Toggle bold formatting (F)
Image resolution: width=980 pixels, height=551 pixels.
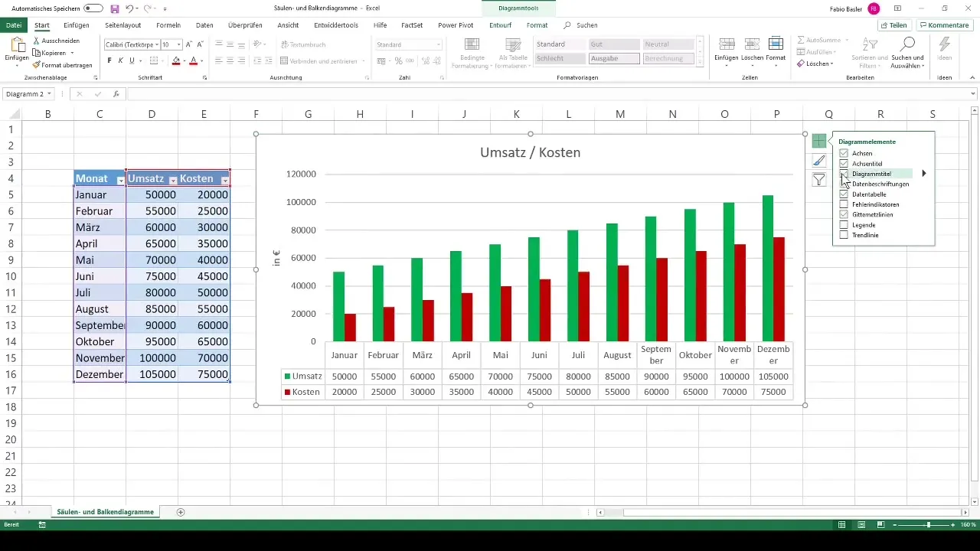pos(109,60)
